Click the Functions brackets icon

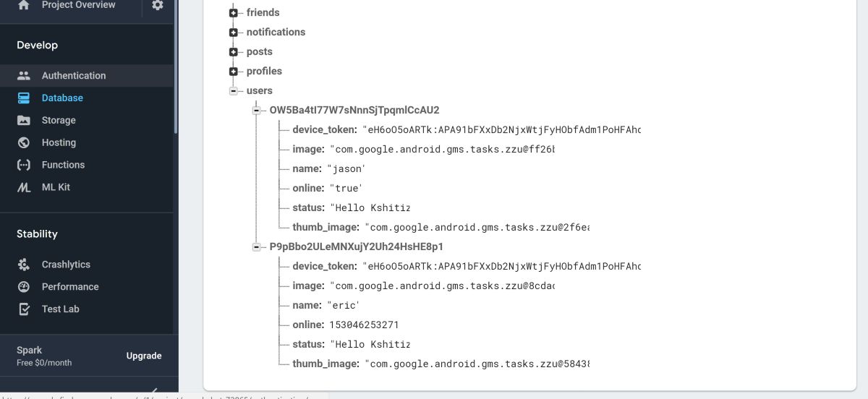pyautogui.click(x=24, y=165)
